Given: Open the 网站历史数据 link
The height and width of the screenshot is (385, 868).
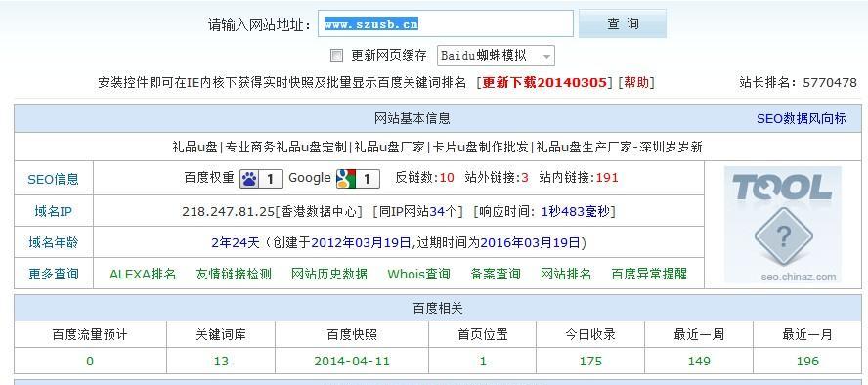Looking at the screenshot, I should coord(329,274).
